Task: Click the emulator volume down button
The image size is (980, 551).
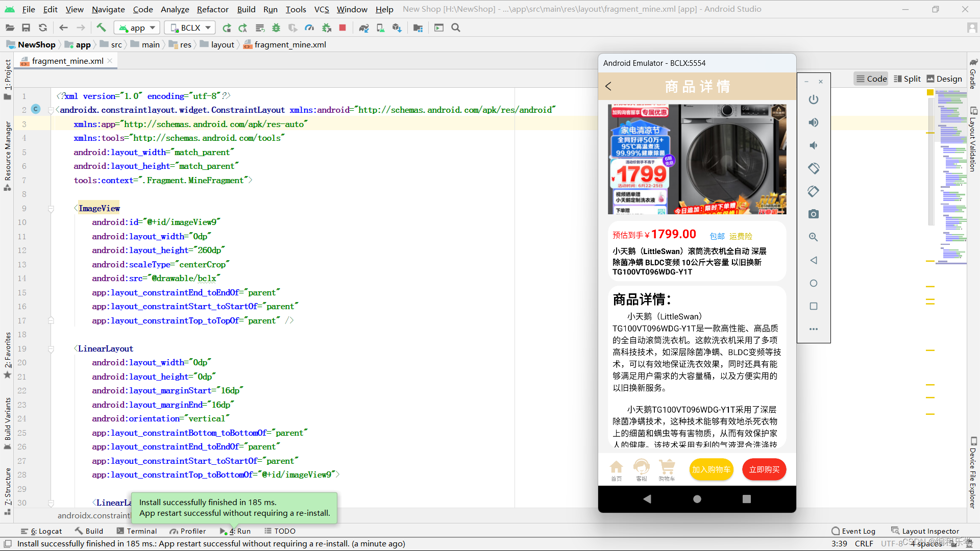Action: pos(814,145)
